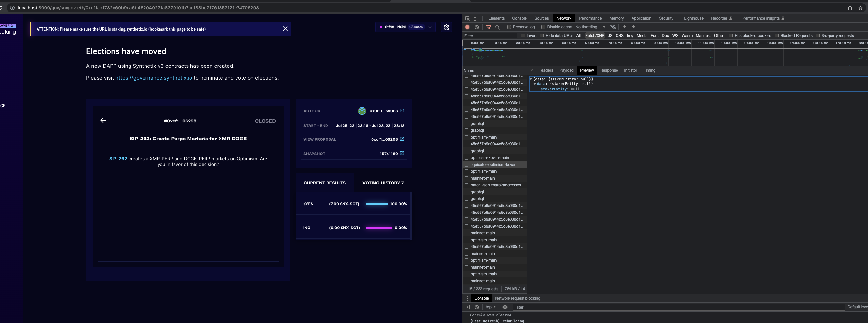Open author address external link icon

(402, 110)
